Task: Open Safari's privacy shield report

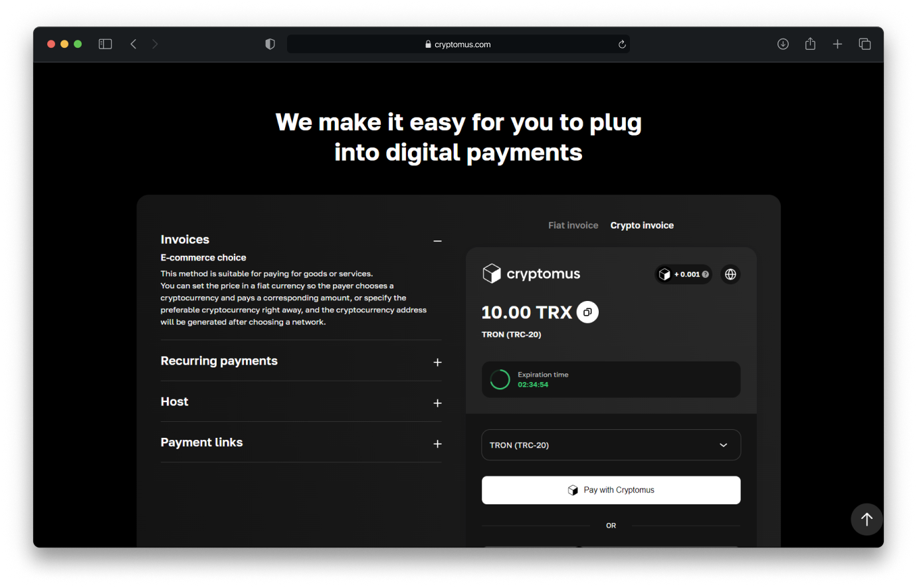Action: click(270, 44)
